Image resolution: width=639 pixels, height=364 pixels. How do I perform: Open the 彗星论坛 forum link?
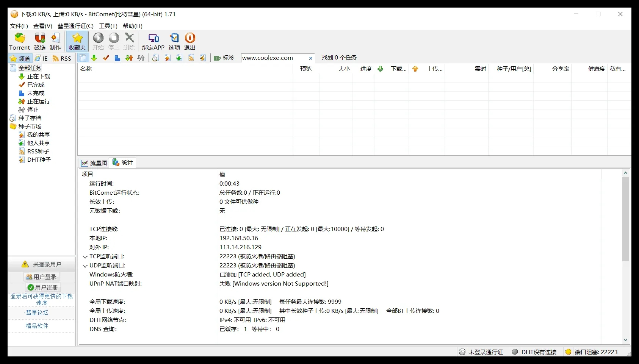coord(37,312)
